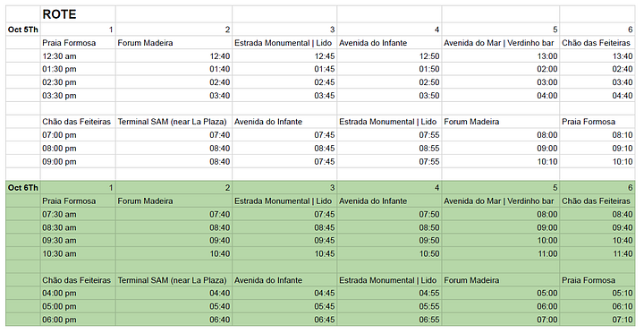
Task: Select the 05:00 pm departure cell
Action: 78,306
